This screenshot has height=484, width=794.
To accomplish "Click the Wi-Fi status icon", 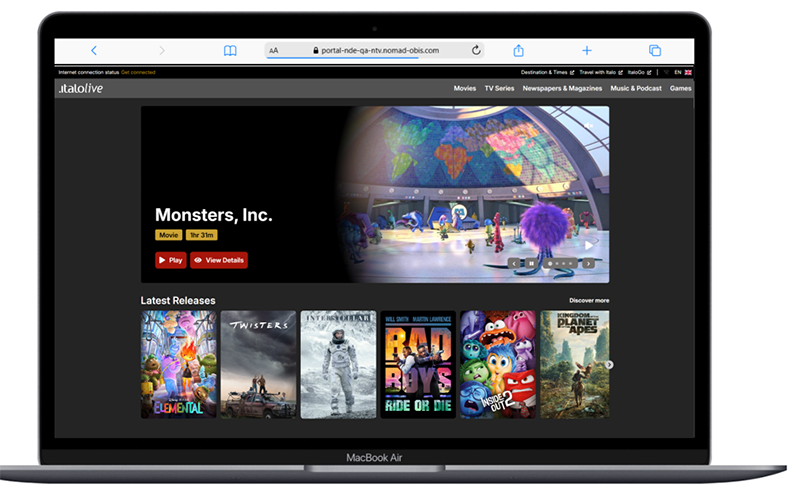I will point(666,72).
